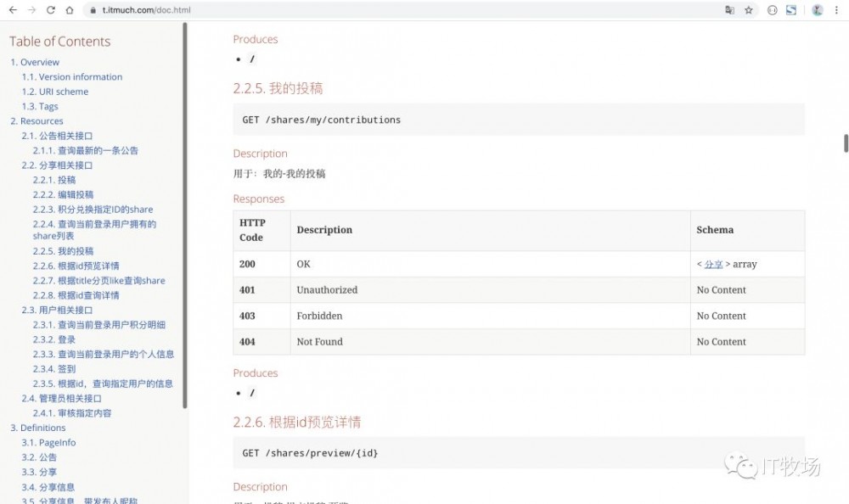Jump to 2.2.6. 根据id预览详情 in sidebar
Viewport: 849px width, 504px height.
[x=76, y=266]
